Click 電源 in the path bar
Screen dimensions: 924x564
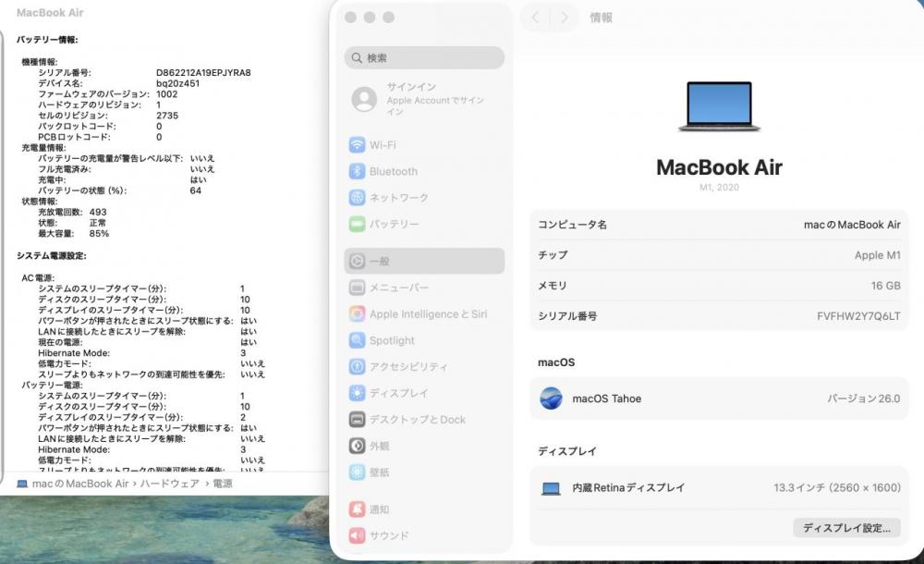coord(222,484)
